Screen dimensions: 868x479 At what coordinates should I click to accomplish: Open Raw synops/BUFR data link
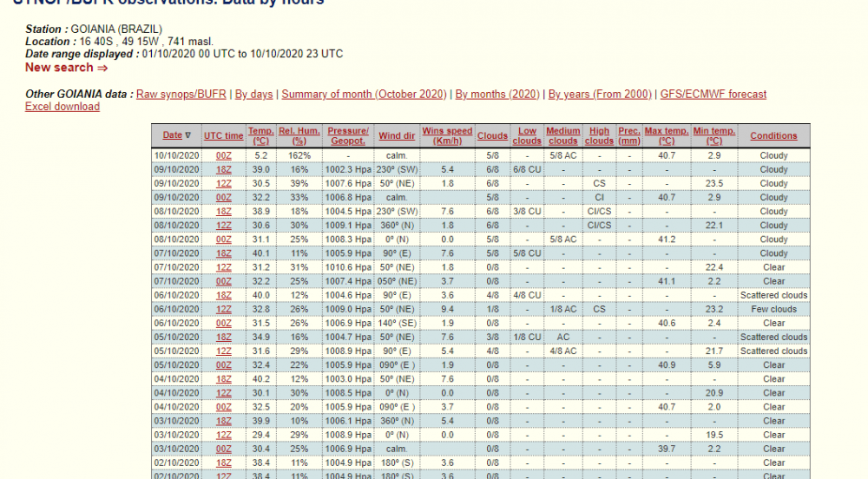pyautogui.click(x=182, y=94)
